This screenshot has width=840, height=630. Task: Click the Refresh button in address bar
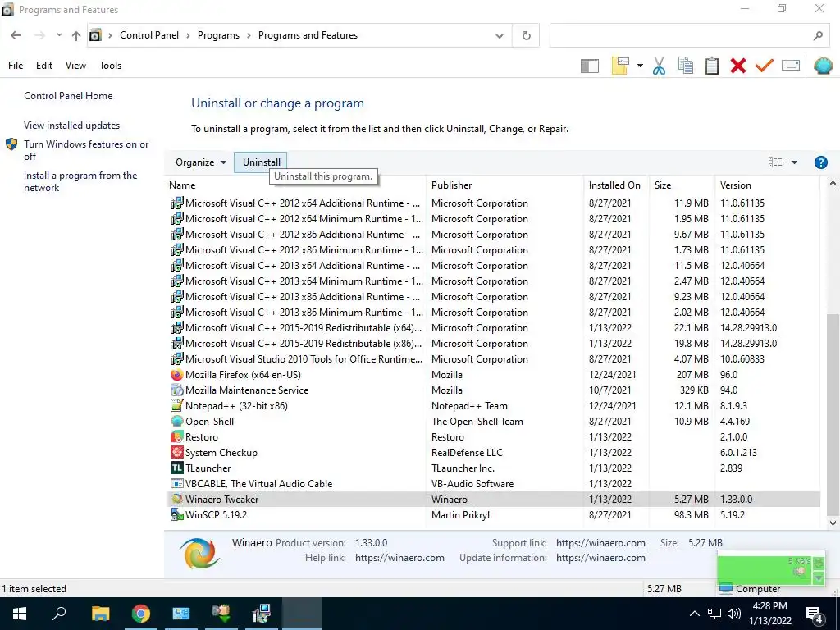(x=526, y=35)
